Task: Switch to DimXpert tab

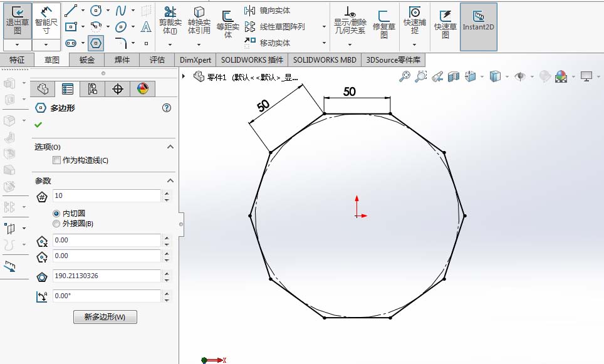Action: click(195, 60)
